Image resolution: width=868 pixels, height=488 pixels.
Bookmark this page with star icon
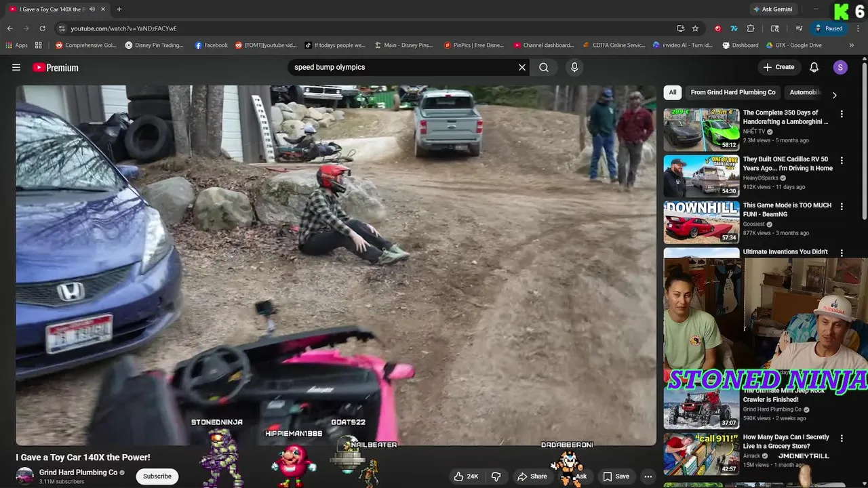[695, 28]
